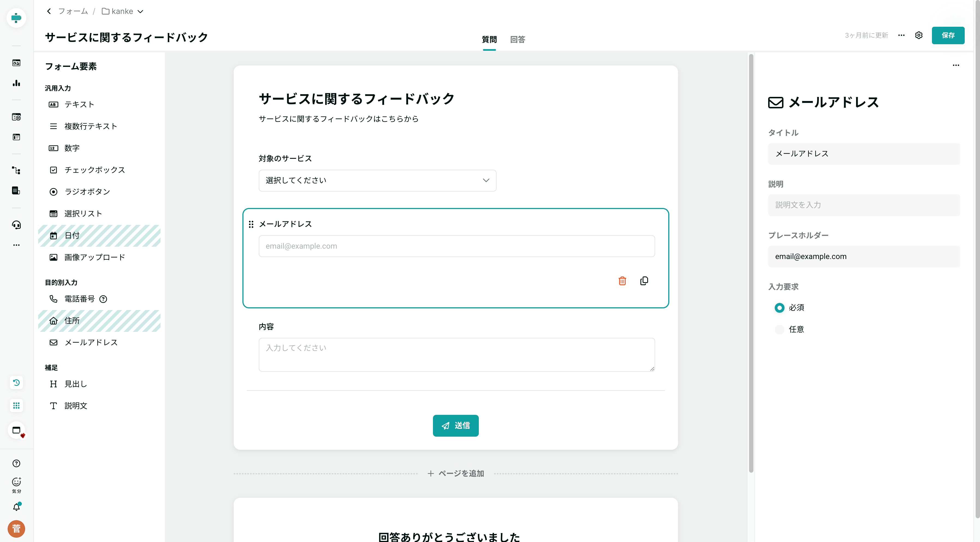Image resolution: width=980 pixels, height=542 pixels.
Task: Click the canvas vertical scrollbar
Action: coord(751,264)
